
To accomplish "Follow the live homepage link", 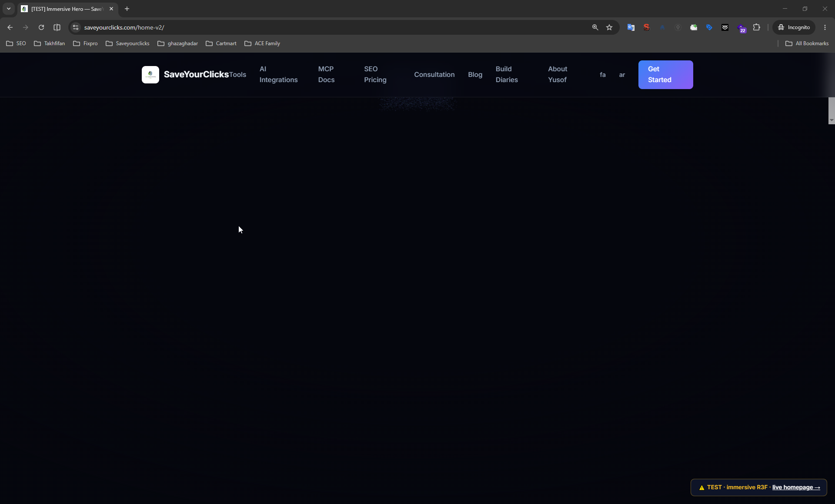I will coord(796,487).
